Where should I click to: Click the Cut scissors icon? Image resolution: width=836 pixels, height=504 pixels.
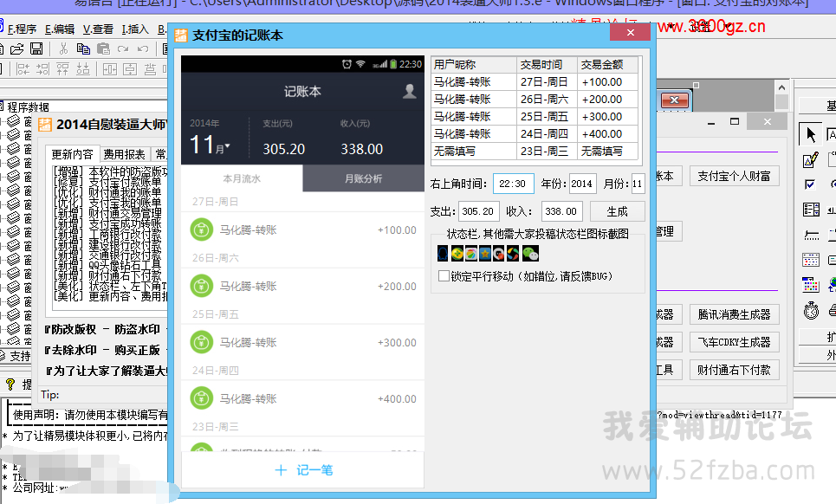pos(64,48)
